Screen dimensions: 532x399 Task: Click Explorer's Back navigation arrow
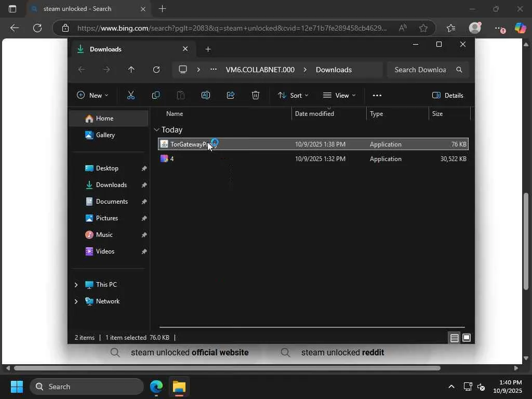click(x=82, y=70)
